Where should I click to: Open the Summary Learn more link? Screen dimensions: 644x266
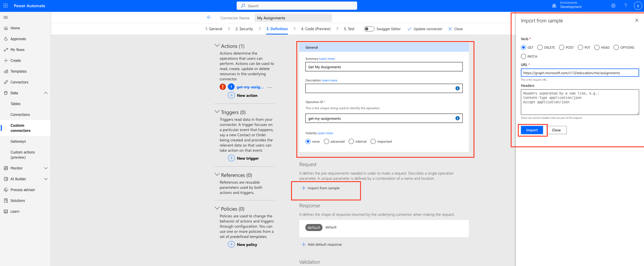coord(327,59)
